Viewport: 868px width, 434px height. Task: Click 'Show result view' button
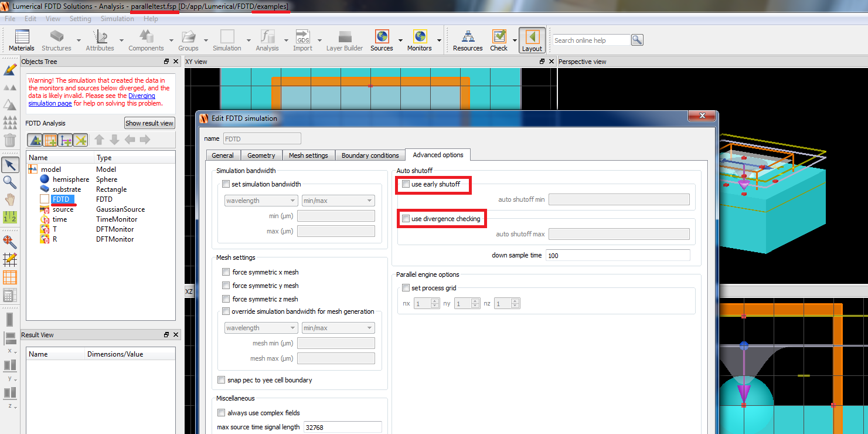150,123
